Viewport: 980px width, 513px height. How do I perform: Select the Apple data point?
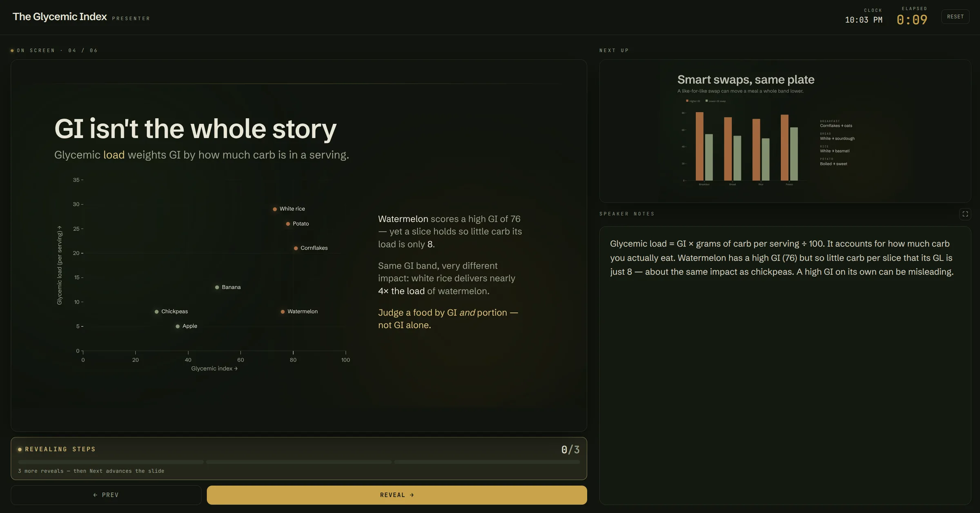pos(177,326)
